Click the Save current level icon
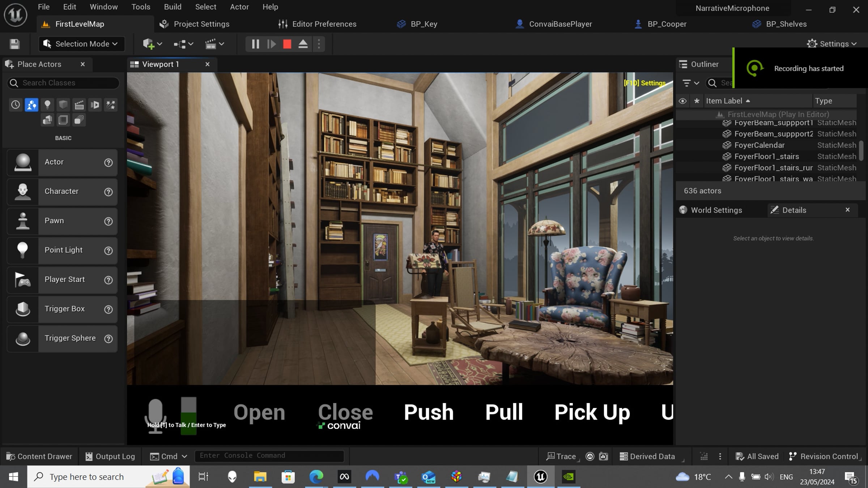The width and height of the screenshot is (868, 488). (14, 44)
